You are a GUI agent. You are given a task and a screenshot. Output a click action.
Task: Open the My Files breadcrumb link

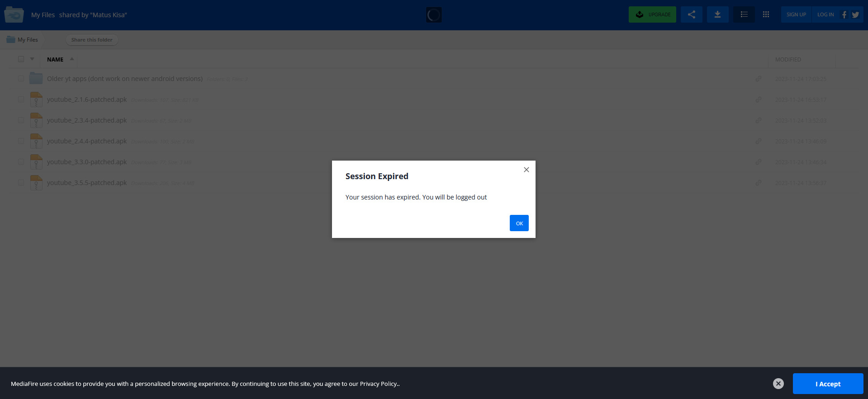coord(28,40)
